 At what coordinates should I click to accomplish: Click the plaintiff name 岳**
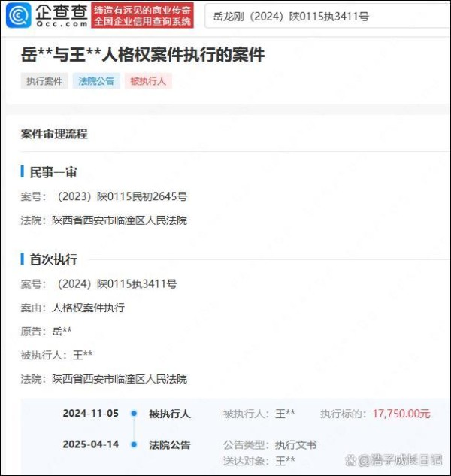coord(62,331)
